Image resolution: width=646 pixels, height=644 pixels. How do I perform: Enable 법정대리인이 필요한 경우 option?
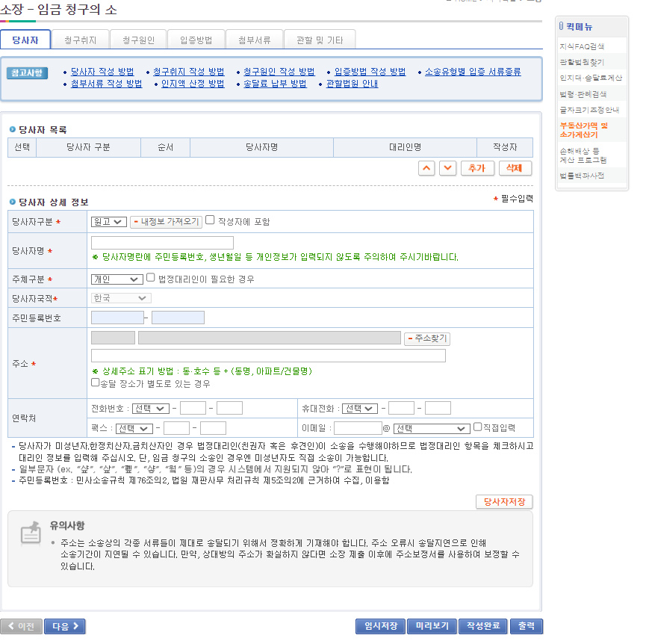click(150, 277)
